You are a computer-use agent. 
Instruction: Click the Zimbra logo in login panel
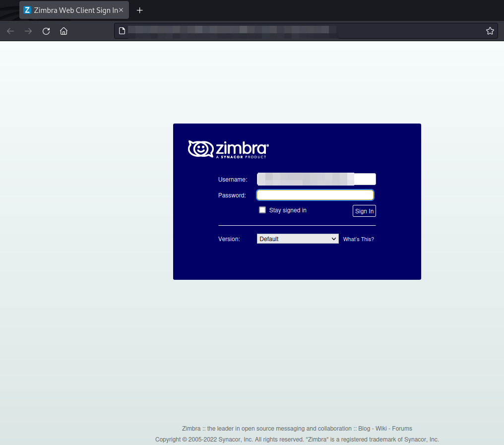click(228, 149)
